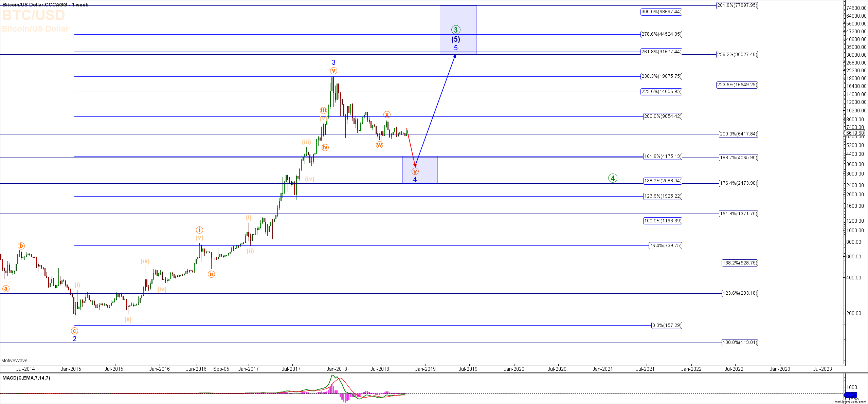
Task: Select the 261.8%(77897.95) Fibonacci label
Action: [737, 5]
